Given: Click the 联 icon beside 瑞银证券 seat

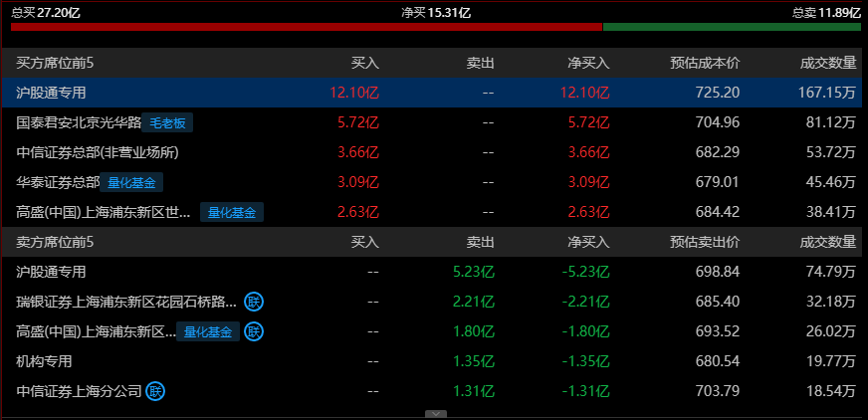Looking at the screenshot, I should pyautogui.click(x=254, y=302).
